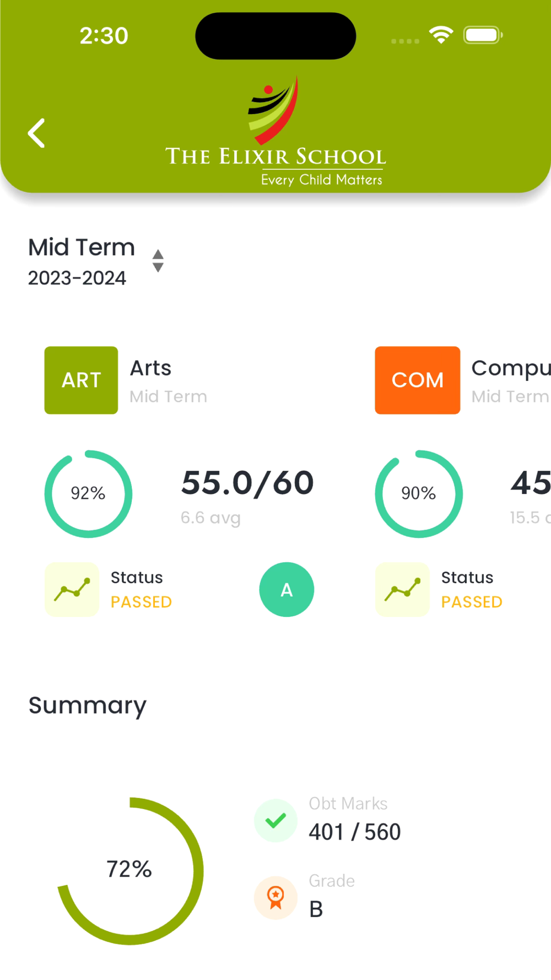Open the Arts subject title
This screenshot has height=980, width=551.
[150, 368]
